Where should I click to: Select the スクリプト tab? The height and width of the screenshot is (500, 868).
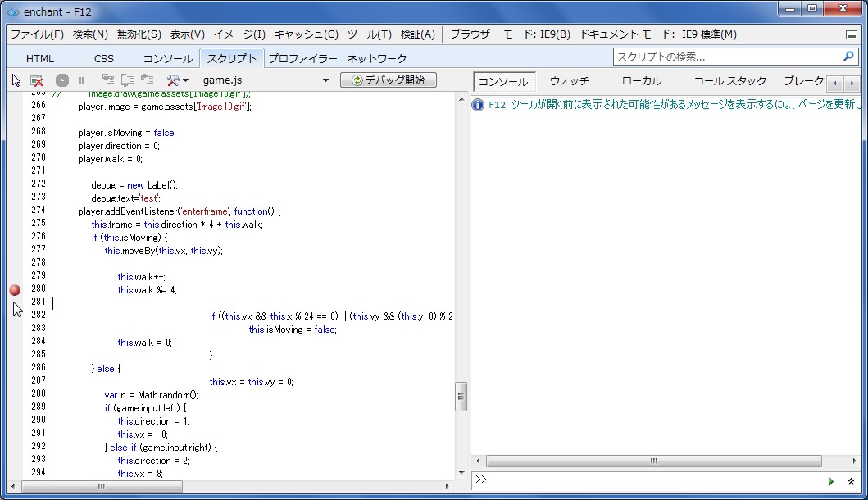pos(232,58)
